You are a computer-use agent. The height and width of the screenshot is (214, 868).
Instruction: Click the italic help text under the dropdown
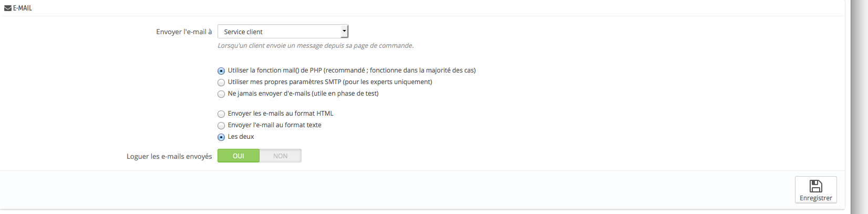pyautogui.click(x=316, y=46)
